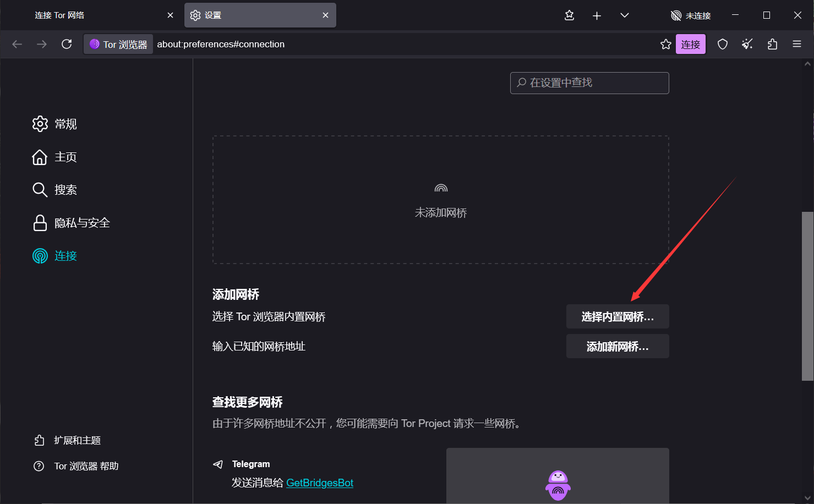The image size is (814, 504).
Task: Click the 未连接 onion status indicator
Action: pos(691,15)
